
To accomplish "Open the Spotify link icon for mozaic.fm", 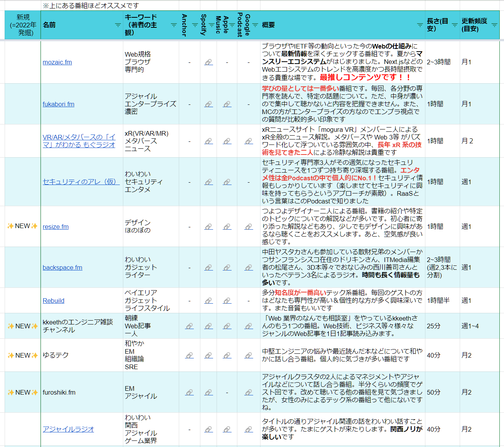I will [208, 62].
